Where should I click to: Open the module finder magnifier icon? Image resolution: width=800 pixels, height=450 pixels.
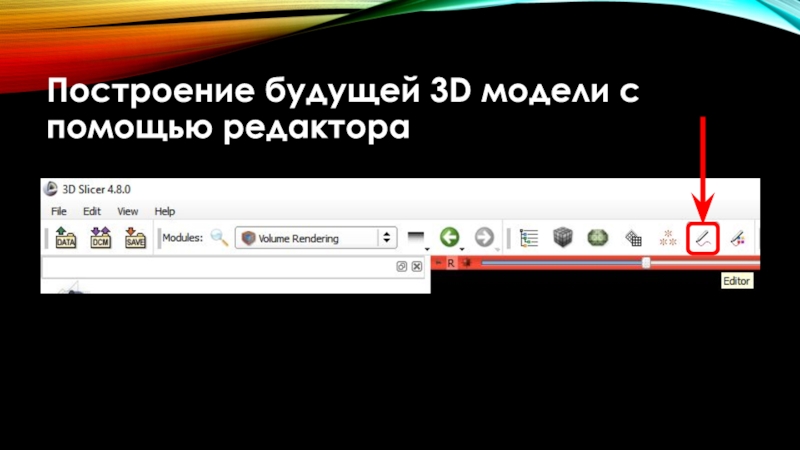point(219,238)
